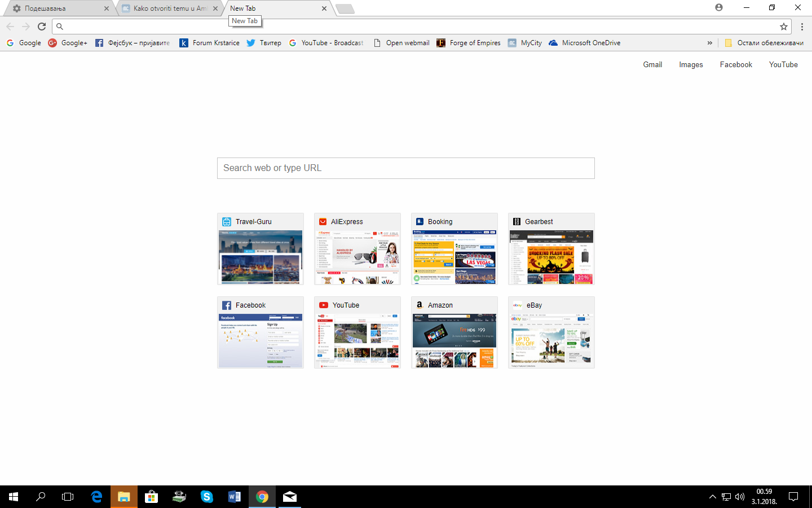The height and width of the screenshot is (508, 812).
Task: Show hidden system tray icons
Action: 713,497
